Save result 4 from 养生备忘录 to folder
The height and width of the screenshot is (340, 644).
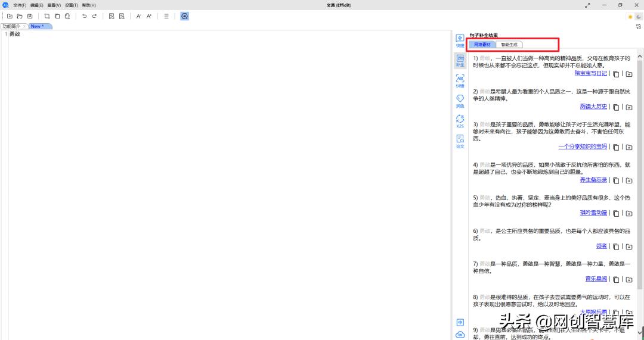(x=629, y=180)
